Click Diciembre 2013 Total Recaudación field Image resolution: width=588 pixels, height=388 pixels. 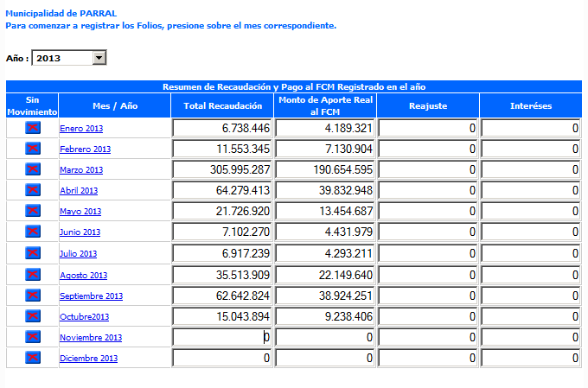(x=223, y=358)
